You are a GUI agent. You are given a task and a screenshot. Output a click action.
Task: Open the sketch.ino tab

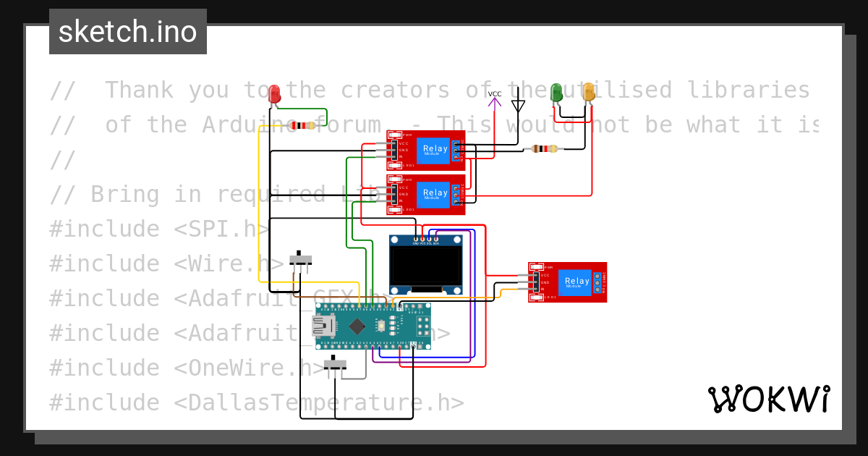pyautogui.click(x=128, y=32)
